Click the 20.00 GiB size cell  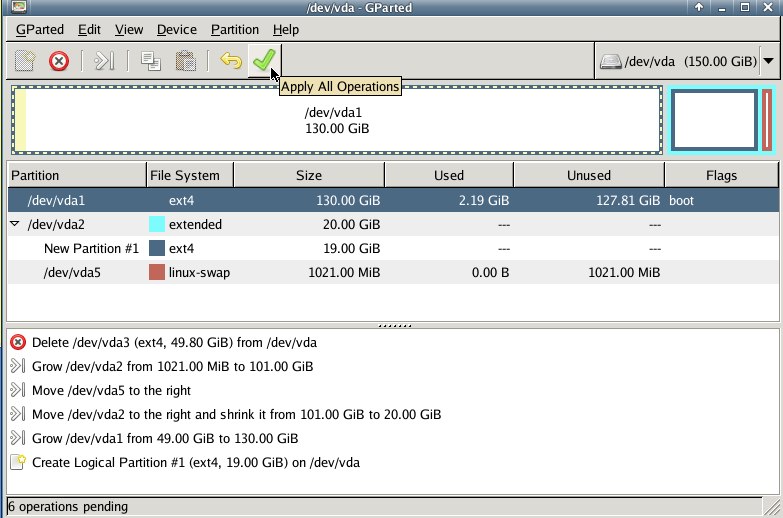pos(352,224)
